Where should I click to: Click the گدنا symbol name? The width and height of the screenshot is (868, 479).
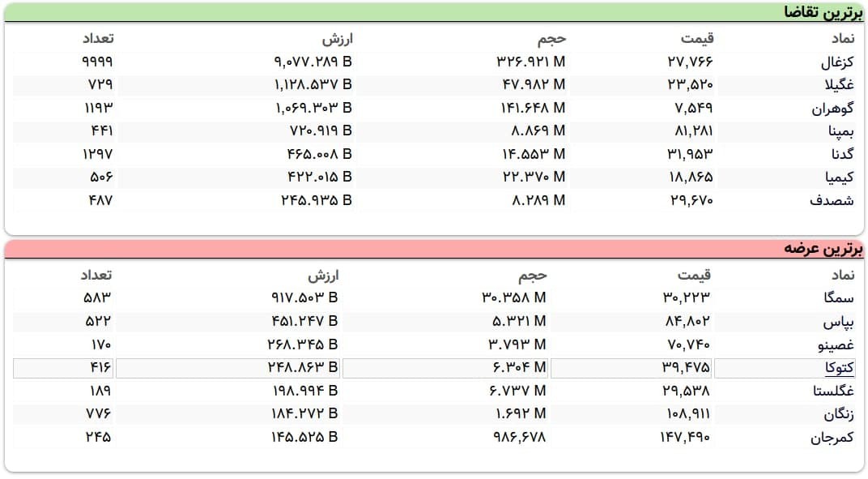click(842, 154)
